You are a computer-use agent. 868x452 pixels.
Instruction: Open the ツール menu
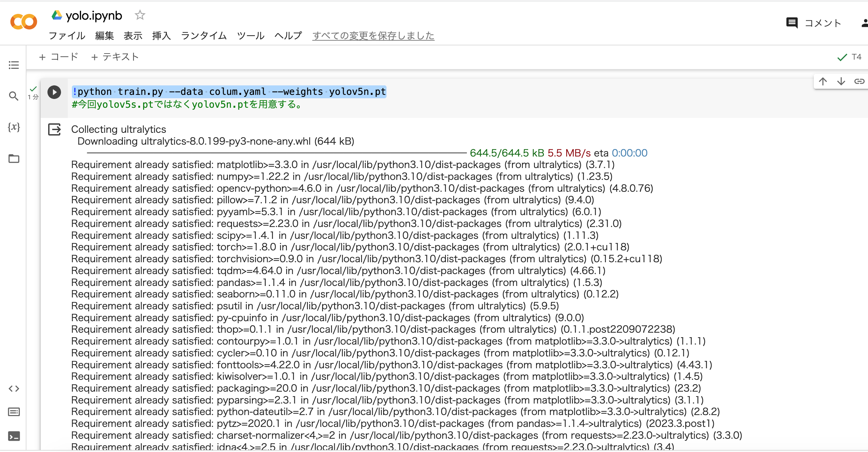251,36
